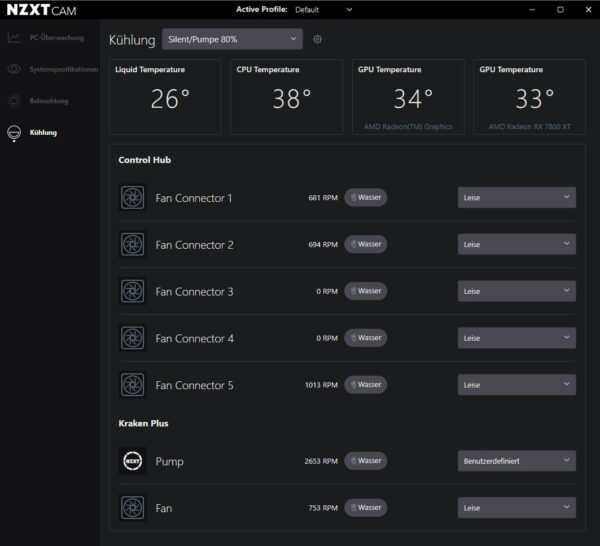
Task: Click the Fan Connector 5 fan icon
Action: point(132,385)
